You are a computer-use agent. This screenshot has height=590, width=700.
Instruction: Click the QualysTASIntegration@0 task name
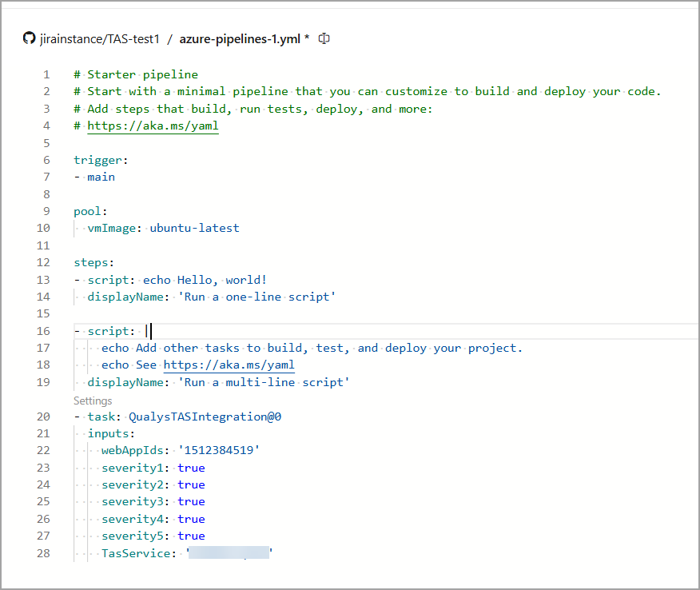click(209, 417)
